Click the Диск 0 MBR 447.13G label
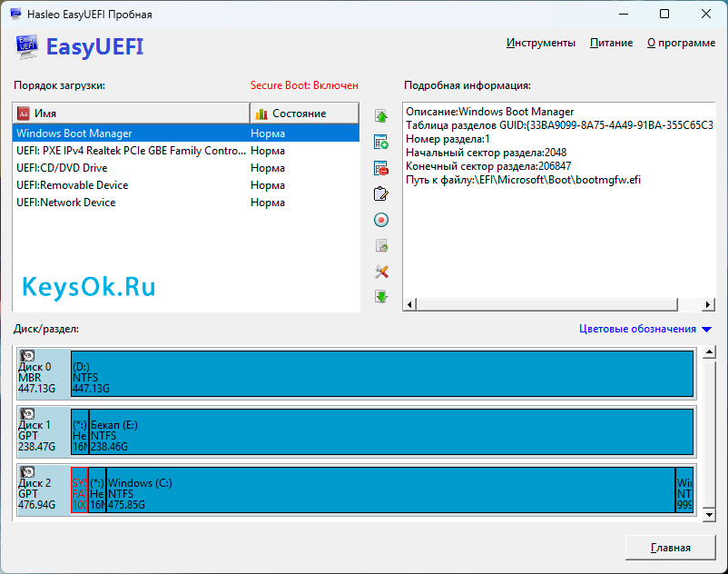 click(x=36, y=378)
